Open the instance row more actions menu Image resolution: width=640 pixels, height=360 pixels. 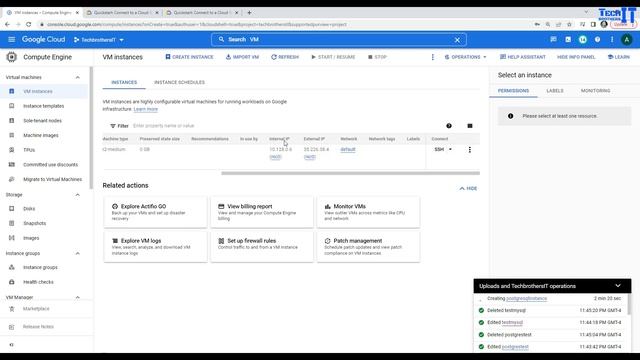pos(470,150)
